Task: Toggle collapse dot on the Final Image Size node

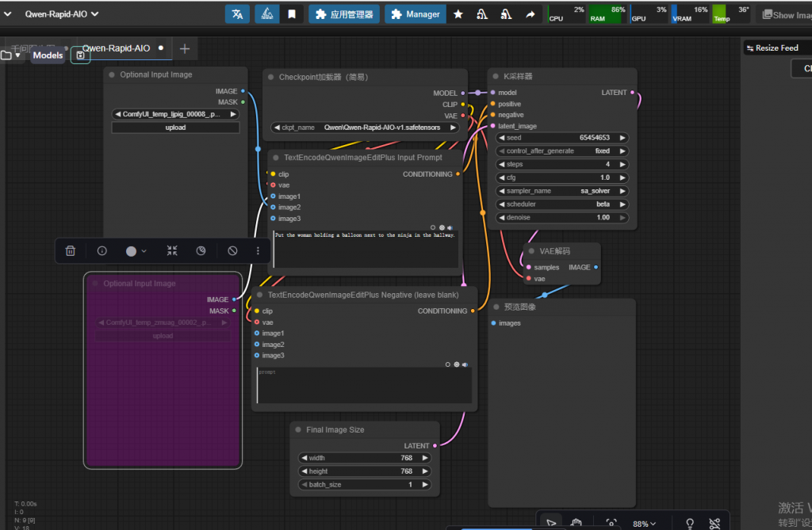Action: click(x=298, y=430)
